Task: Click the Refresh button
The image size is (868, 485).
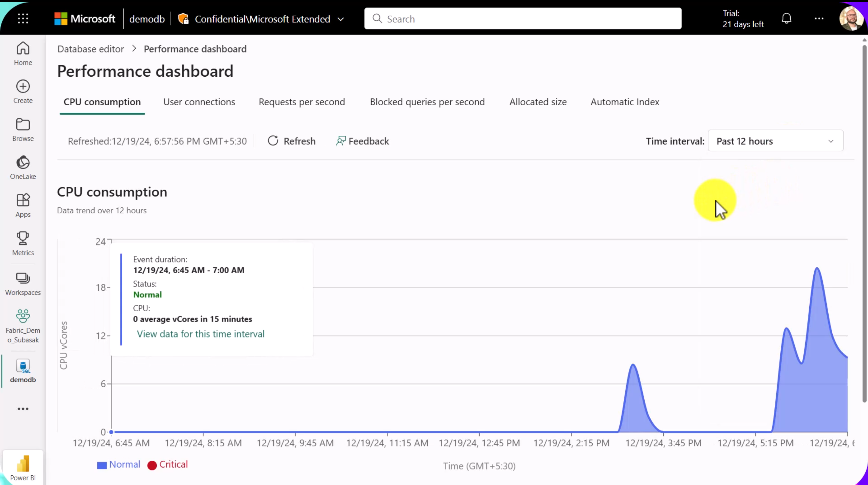Action: [292, 141]
